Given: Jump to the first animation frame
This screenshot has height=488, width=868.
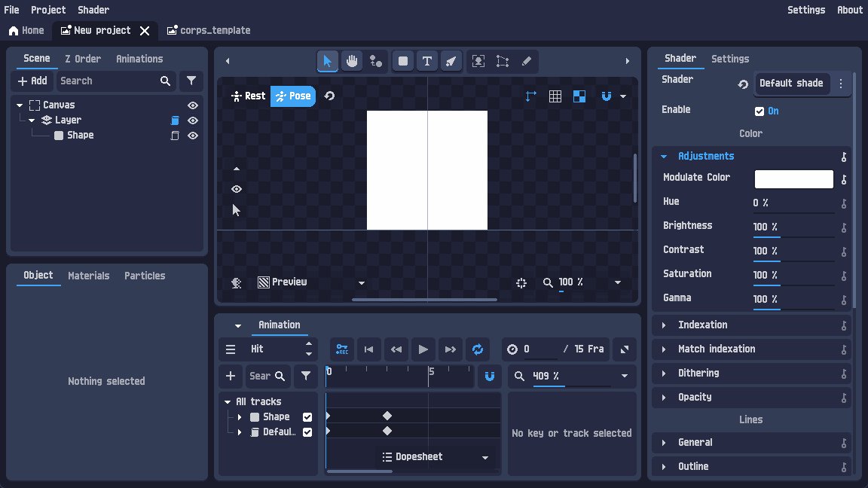Looking at the screenshot, I should (x=368, y=349).
